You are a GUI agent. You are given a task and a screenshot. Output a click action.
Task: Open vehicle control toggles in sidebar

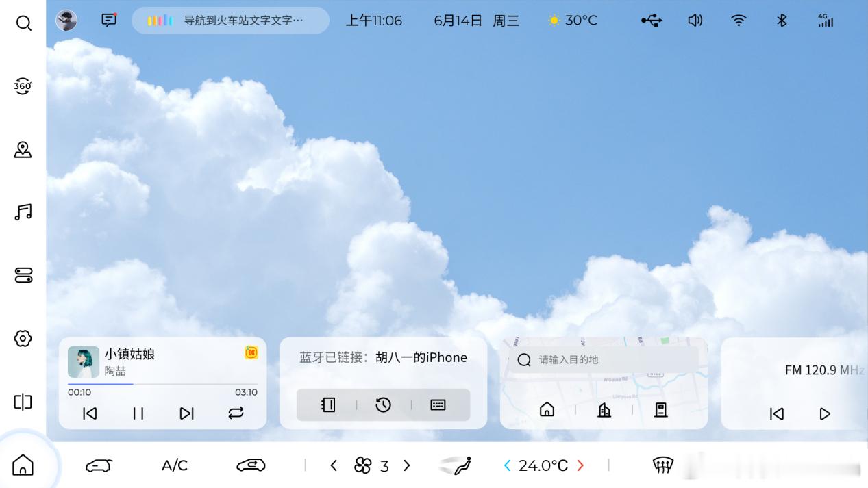[x=23, y=275]
